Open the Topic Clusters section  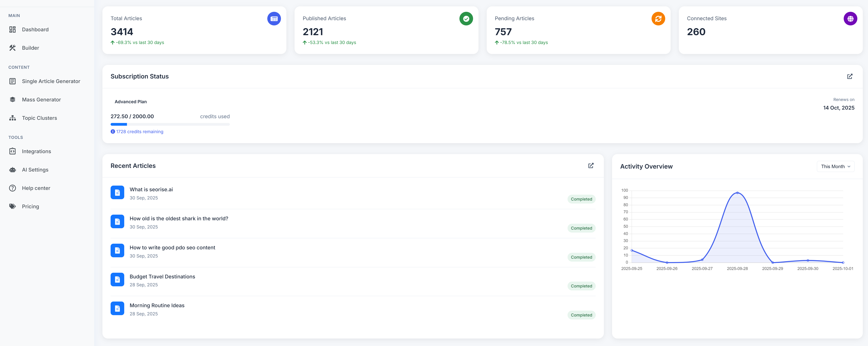pyautogui.click(x=40, y=118)
